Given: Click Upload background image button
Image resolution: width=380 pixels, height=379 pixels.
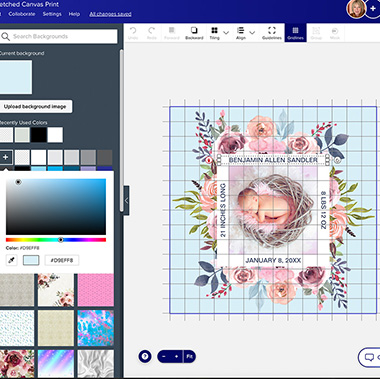Looking at the screenshot, I should coord(35,107).
